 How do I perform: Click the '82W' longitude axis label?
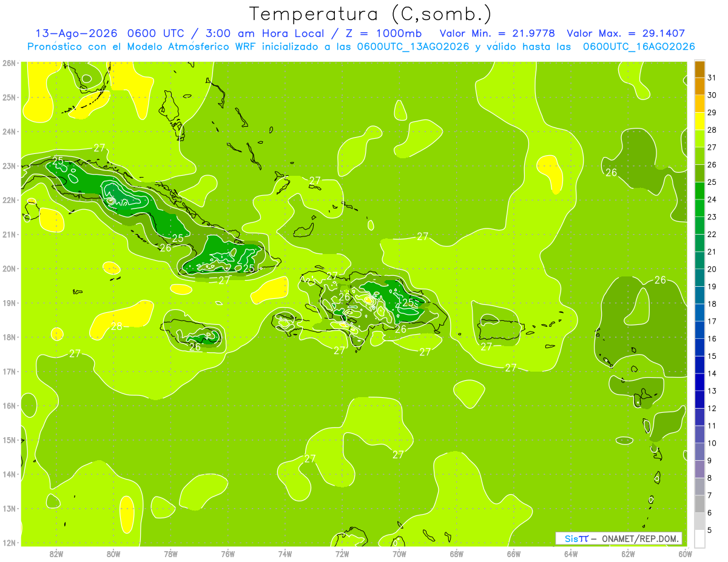click(56, 554)
